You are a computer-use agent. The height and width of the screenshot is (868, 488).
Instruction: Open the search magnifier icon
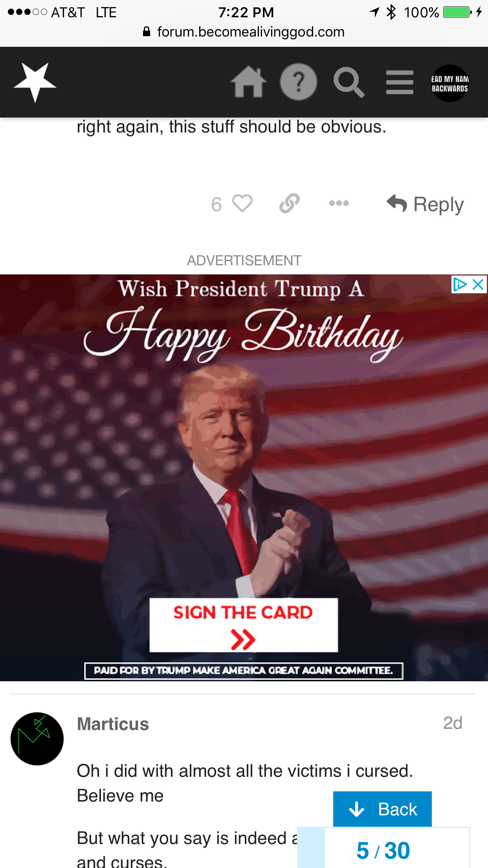349,82
